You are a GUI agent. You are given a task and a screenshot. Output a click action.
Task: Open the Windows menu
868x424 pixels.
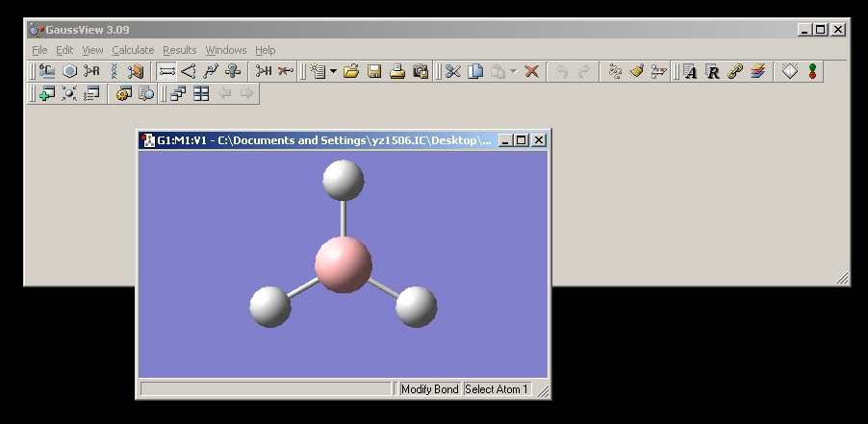coord(226,50)
